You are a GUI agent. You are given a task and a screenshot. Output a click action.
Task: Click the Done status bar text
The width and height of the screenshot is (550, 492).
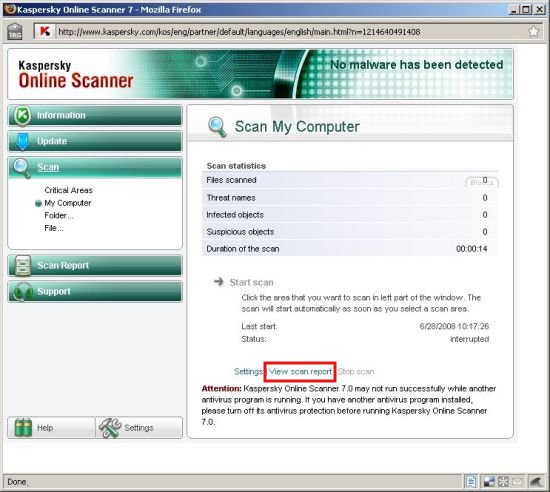point(17,482)
